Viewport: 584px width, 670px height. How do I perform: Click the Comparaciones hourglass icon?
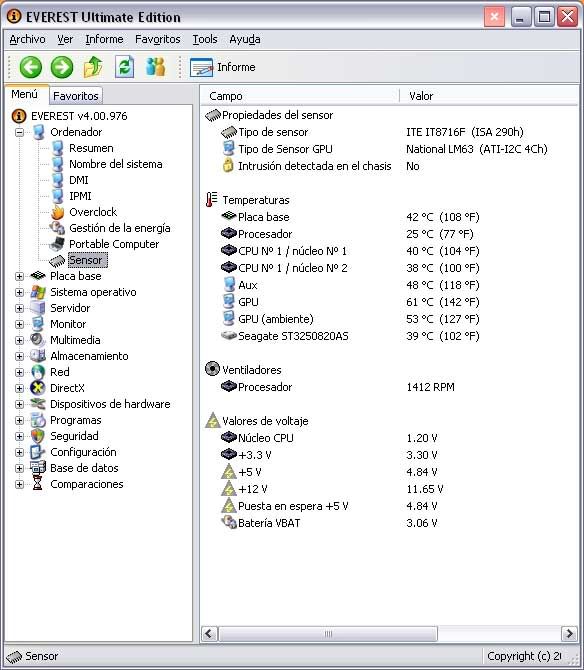(38, 484)
